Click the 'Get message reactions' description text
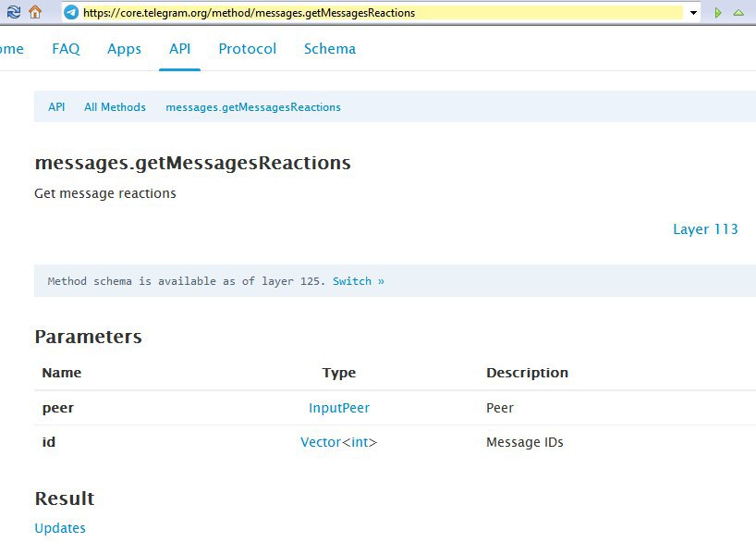 [105, 193]
